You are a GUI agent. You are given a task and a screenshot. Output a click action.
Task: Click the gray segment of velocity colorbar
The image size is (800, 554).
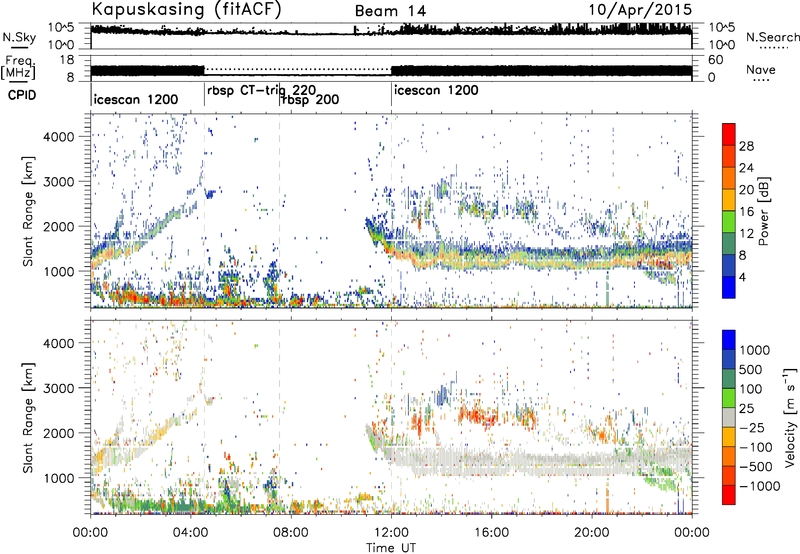[729, 417]
